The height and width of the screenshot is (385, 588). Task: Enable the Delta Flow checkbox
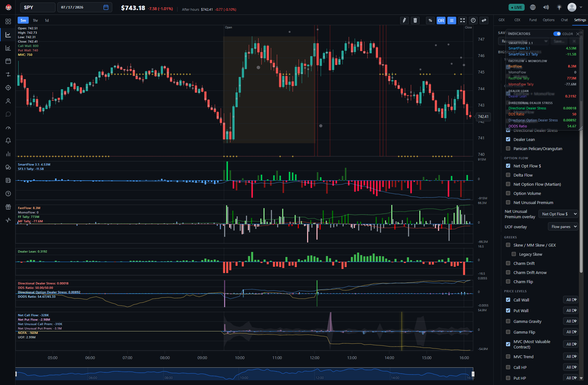pyautogui.click(x=508, y=175)
